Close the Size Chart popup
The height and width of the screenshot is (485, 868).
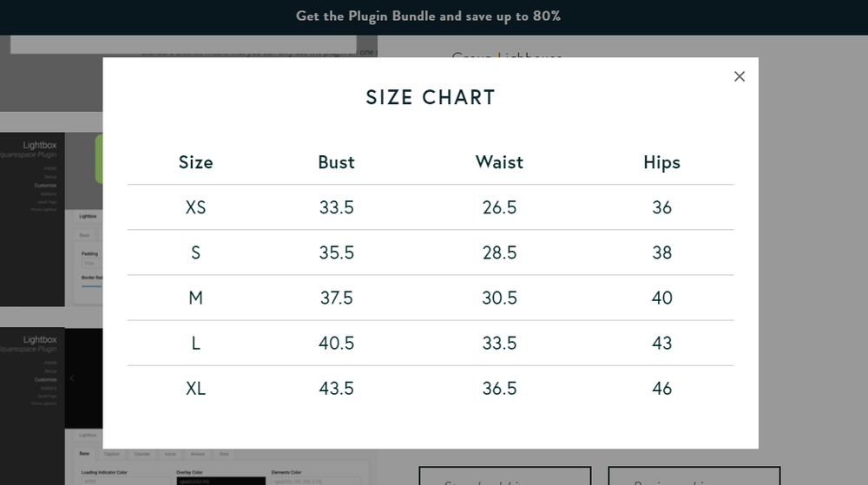[739, 76]
